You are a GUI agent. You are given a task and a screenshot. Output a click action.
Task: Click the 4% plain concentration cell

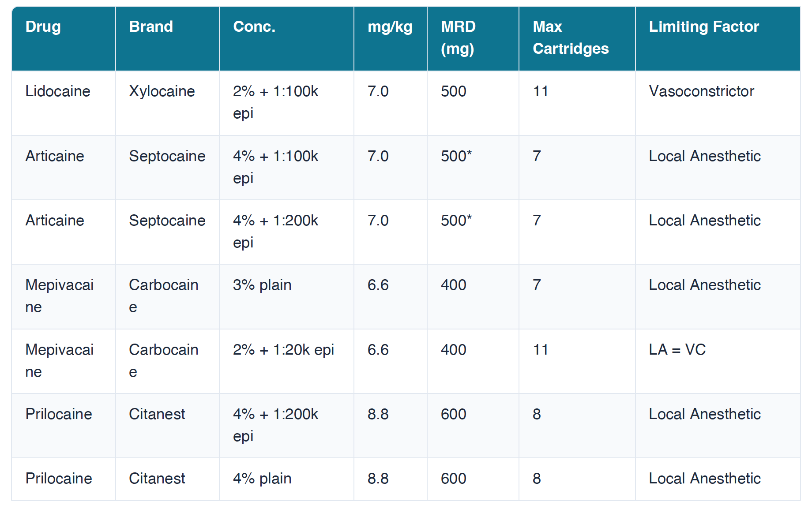[x=262, y=479]
